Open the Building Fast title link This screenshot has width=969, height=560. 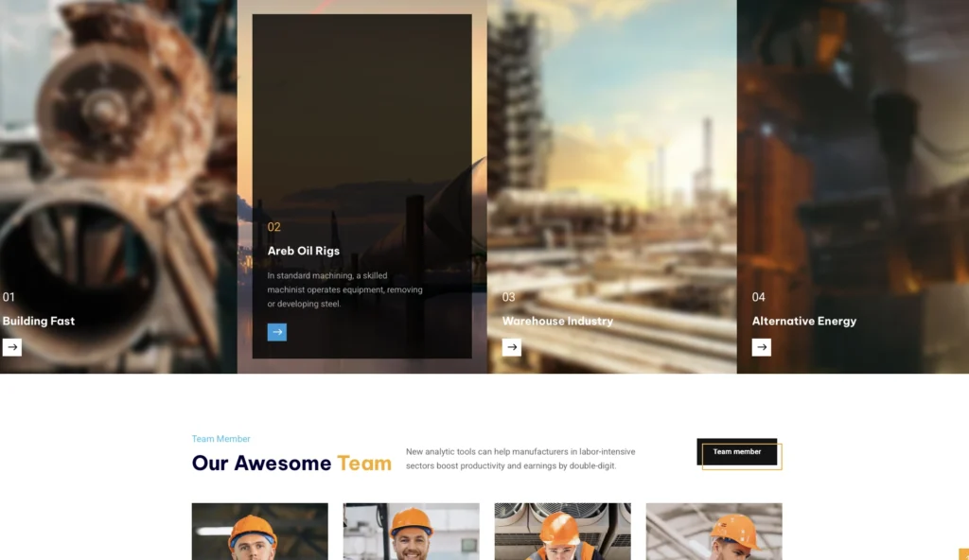(39, 321)
